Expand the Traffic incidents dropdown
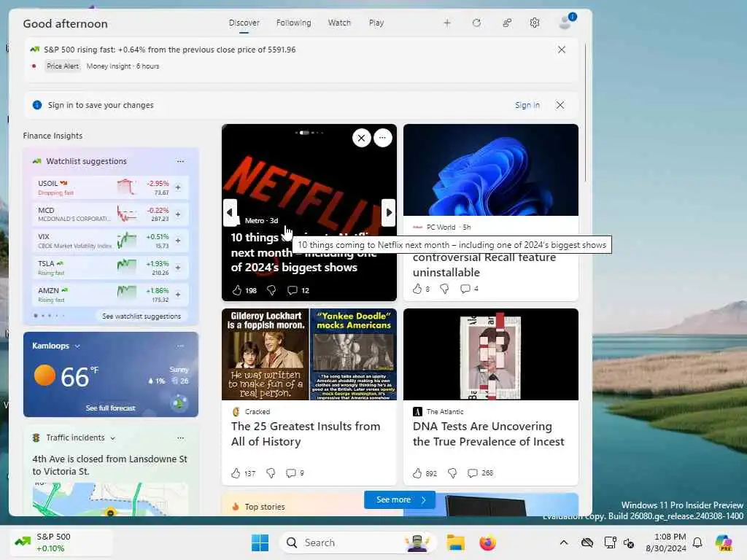 pyautogui.click(x=112, y=438)
